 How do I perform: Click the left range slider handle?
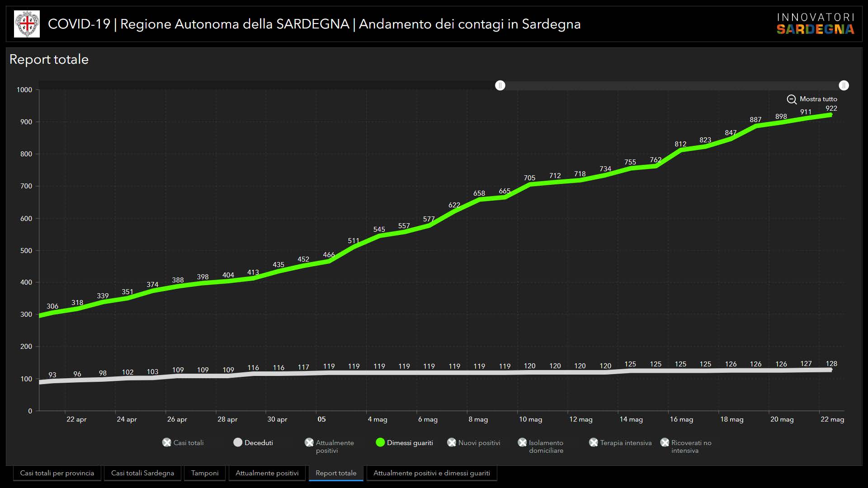point(500,85)
